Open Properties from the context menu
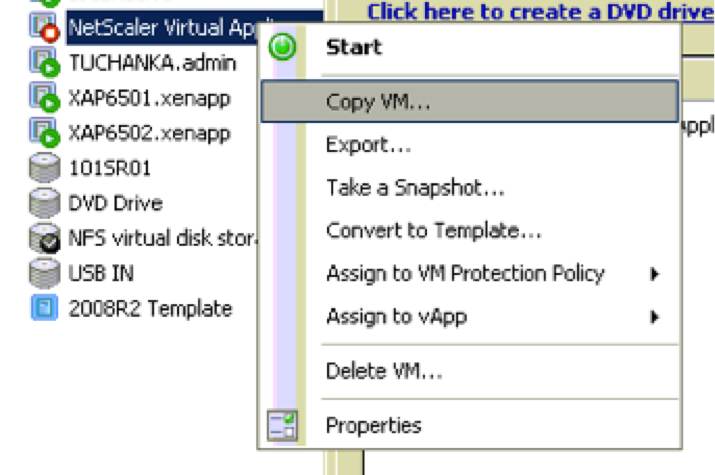Screen dimensions: 715x475 tap(373, 426)
